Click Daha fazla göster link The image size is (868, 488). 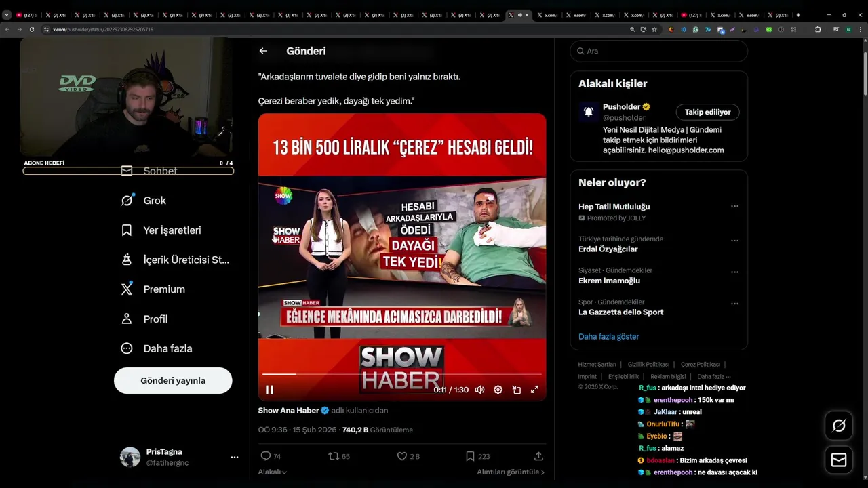608,336
